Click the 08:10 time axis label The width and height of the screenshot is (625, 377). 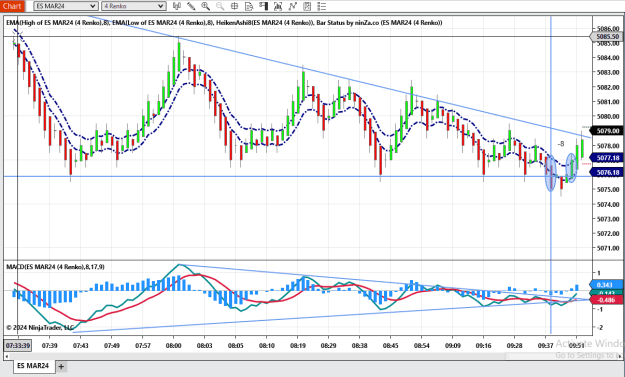tap(267, 346)
